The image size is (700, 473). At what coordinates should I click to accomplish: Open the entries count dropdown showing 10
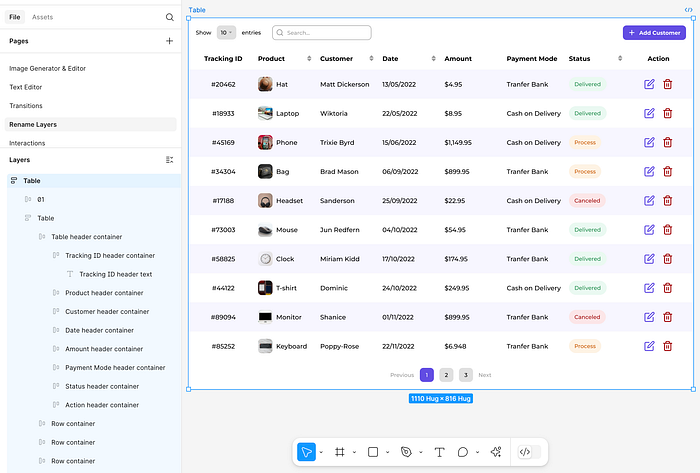[226, 32]
